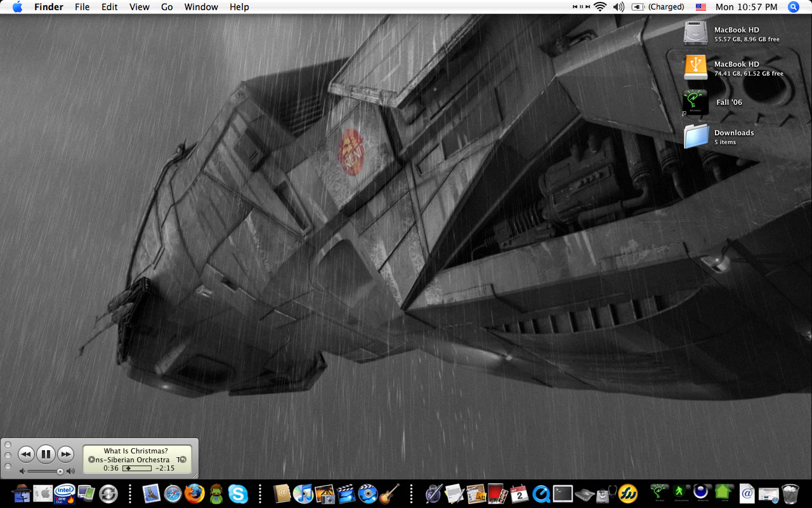Click the Intel Core Duo Dock icon

(65, 493)
